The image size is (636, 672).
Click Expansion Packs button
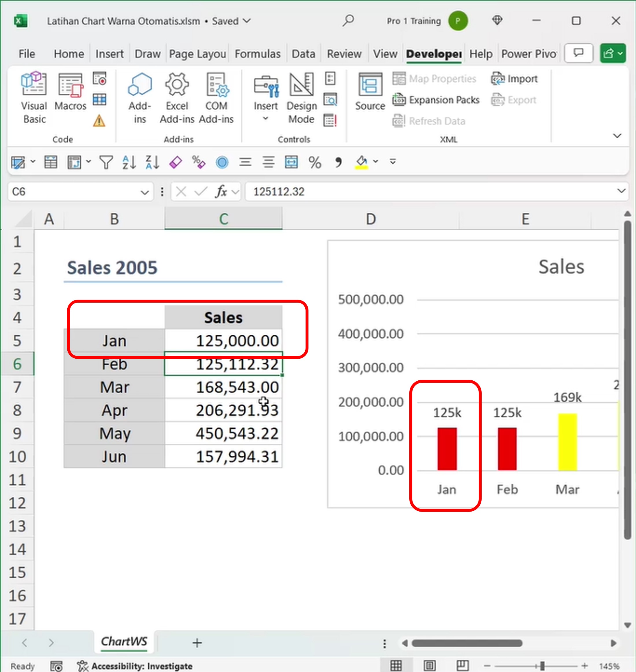(436, 100)
